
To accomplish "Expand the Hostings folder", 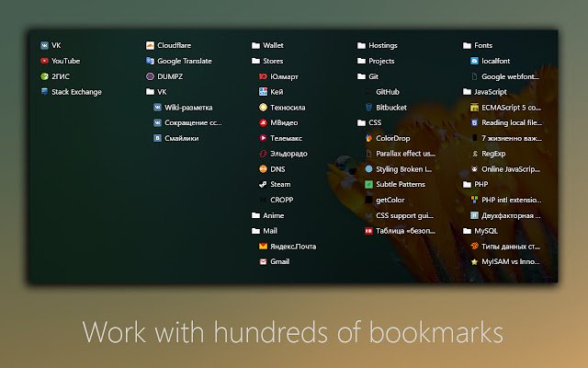I will tap(378, 45).
